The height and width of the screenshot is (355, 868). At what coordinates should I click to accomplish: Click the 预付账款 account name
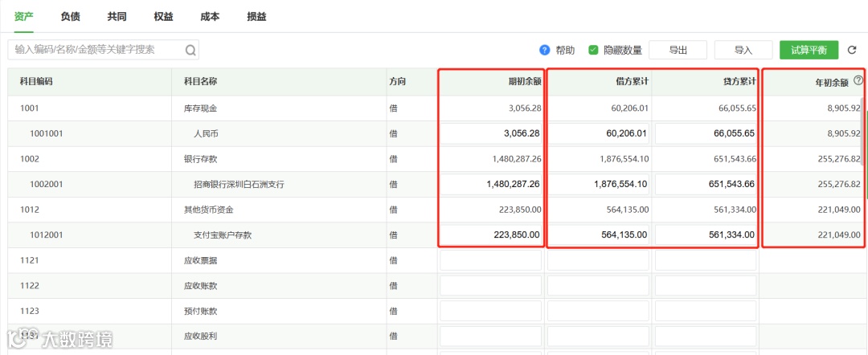200,312
